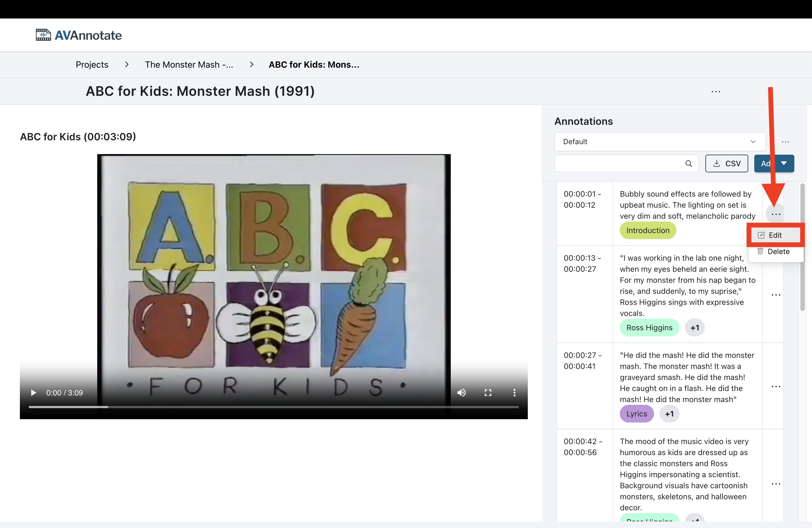Go to Projects breadcrumb link

tap(92, 64)
